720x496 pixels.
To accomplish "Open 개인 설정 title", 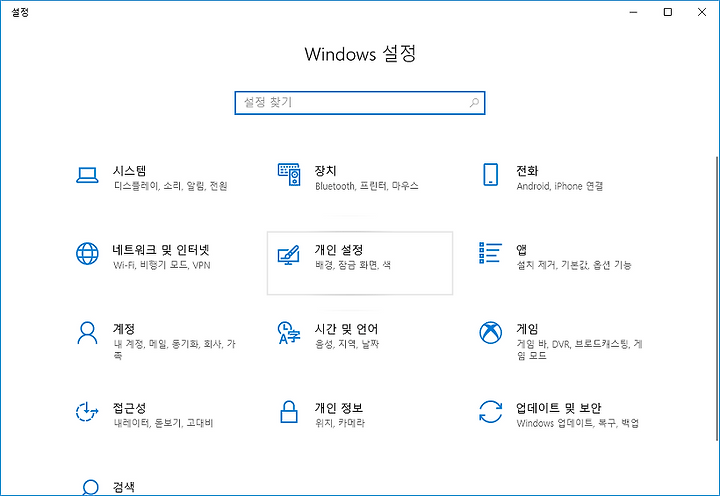I will 339,250.
